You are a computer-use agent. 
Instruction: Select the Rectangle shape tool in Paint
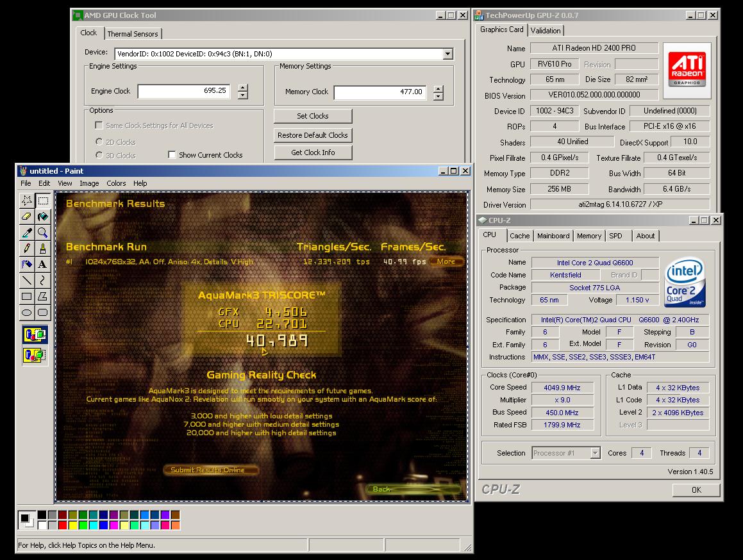tap(26, 296)
